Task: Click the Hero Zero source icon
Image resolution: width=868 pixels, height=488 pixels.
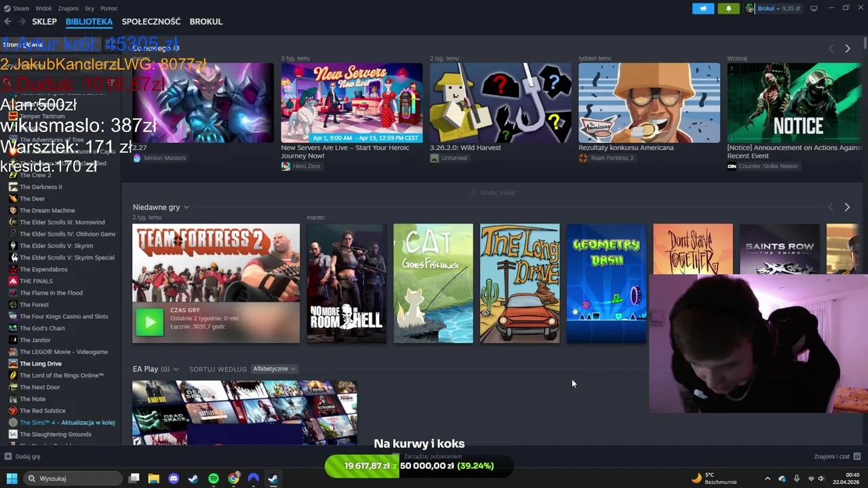Action: [285, 166]
